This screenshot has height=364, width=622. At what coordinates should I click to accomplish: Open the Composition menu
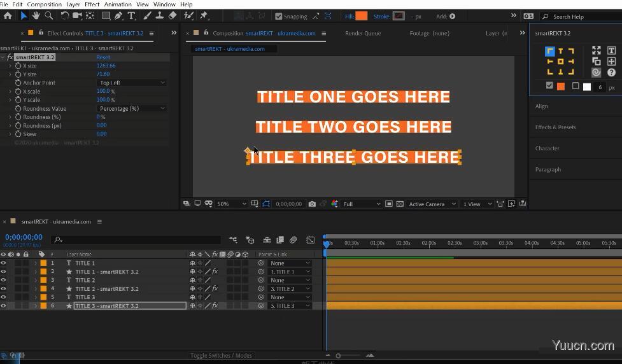(44, 4)
